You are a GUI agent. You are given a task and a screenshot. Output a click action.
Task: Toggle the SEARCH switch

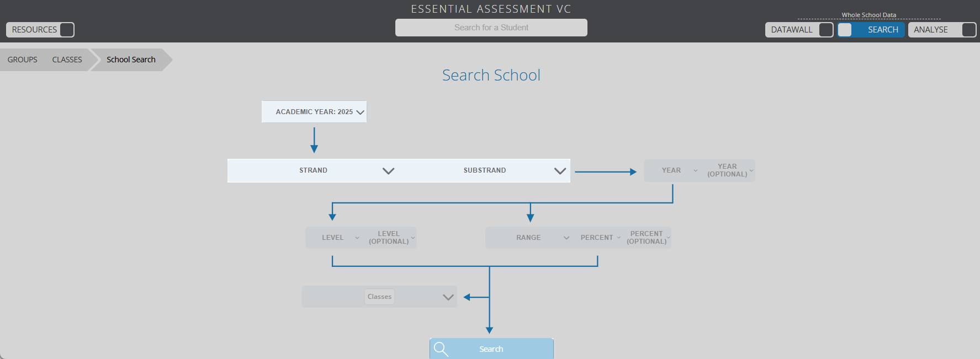[x=871, y=30]
